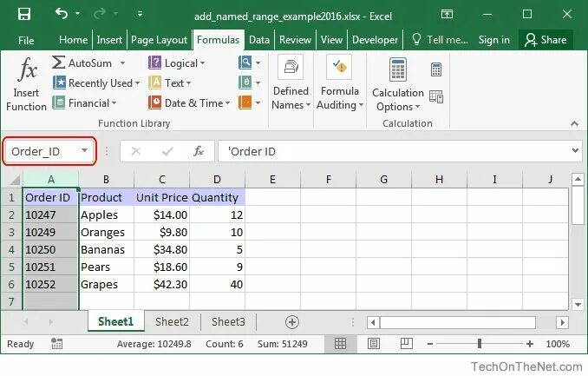
Task: Open the View tab
Action: click(x=331, y=40)
